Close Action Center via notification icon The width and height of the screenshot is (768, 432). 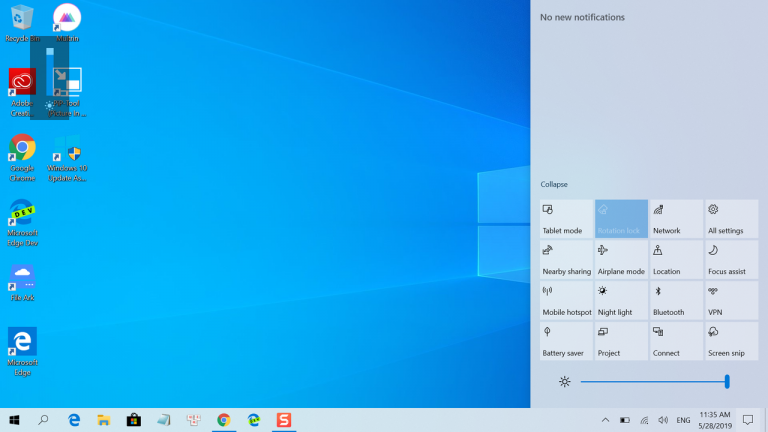coord(748,420)
